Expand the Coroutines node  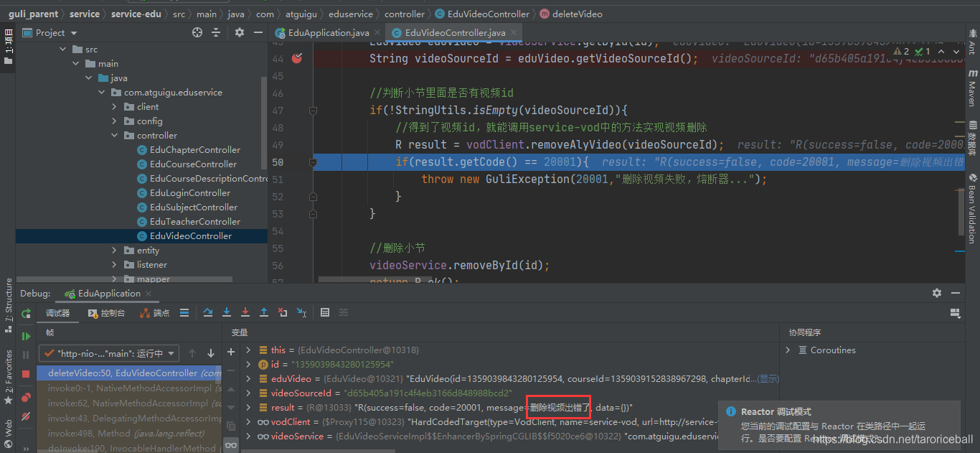click(x=788, y=350)
